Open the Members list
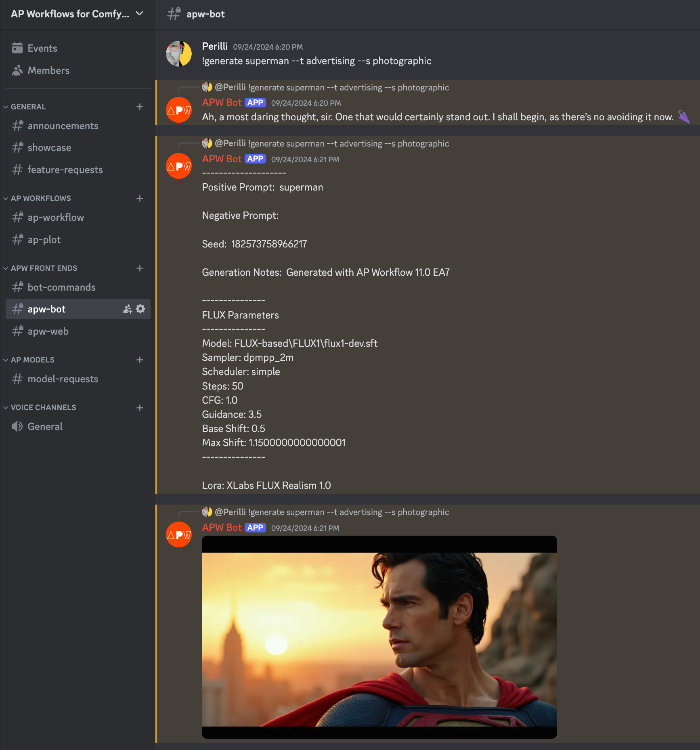The image size is (700, 750). pos(48,70)
